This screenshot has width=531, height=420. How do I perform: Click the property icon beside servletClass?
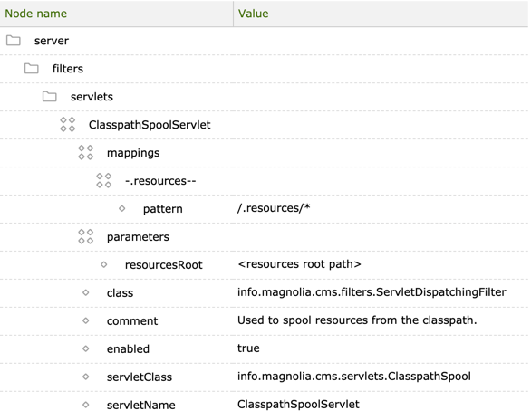(x=86, y=377)
